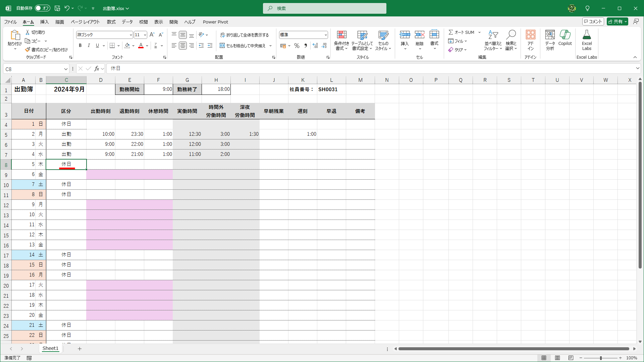Open Excel Labs add-in
Viewport: 644px width, 362px height.
tap(586, 40)
